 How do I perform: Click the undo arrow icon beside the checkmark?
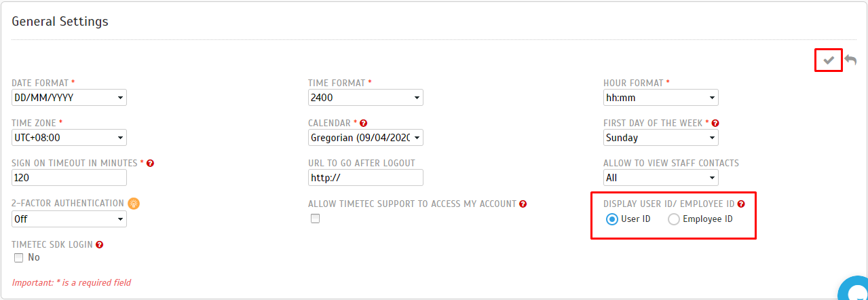click(x=850, y=60)
